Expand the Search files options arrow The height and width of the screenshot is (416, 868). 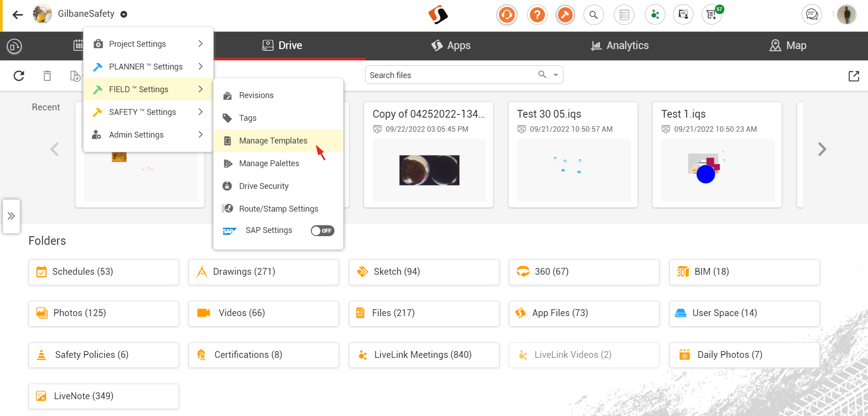(555, 75)
